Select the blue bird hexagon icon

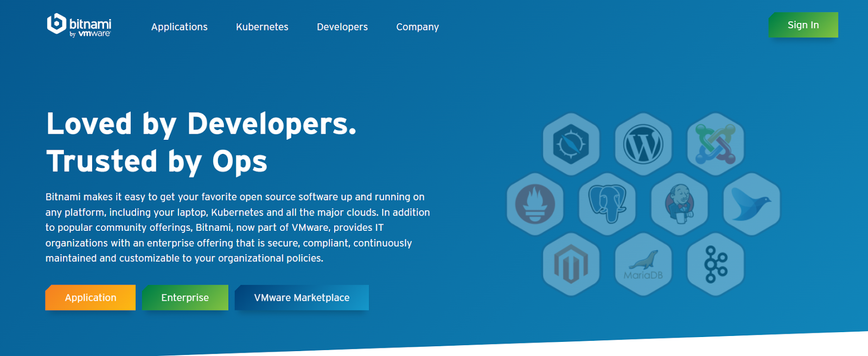(752, 204)
